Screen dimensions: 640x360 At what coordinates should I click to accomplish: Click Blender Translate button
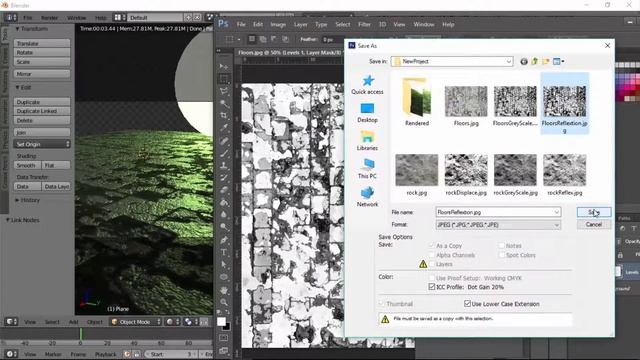tap(42, 43)
